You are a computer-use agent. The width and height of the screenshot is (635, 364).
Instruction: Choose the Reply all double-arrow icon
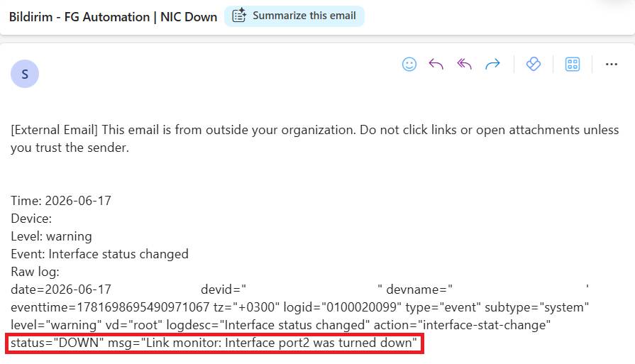click(x=465, y=64)
